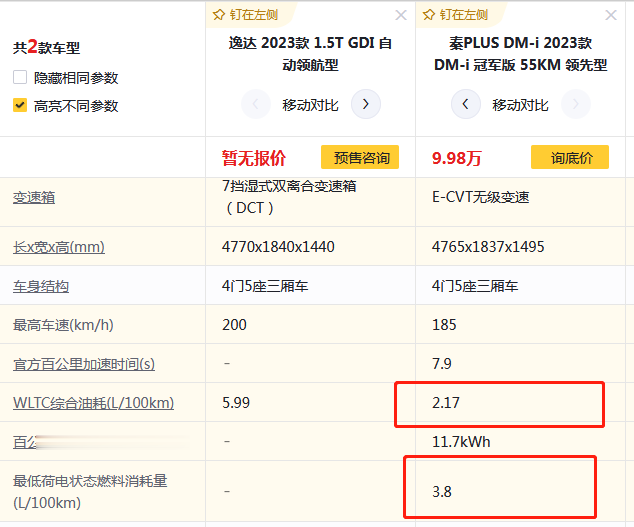Viewport: 634px width, 527px height.
Task: Click the 9.98万 price text
Action: 456,158
